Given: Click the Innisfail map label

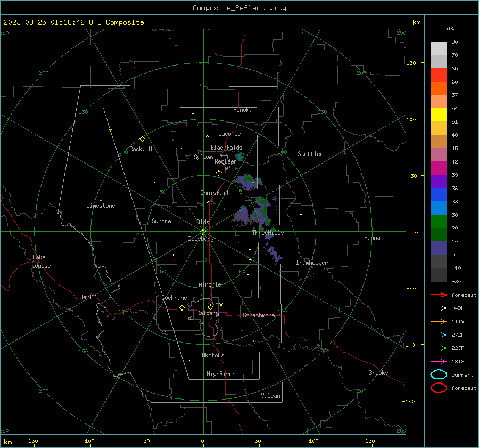Looking at the screenshot, I should click(x=214, y=193).
